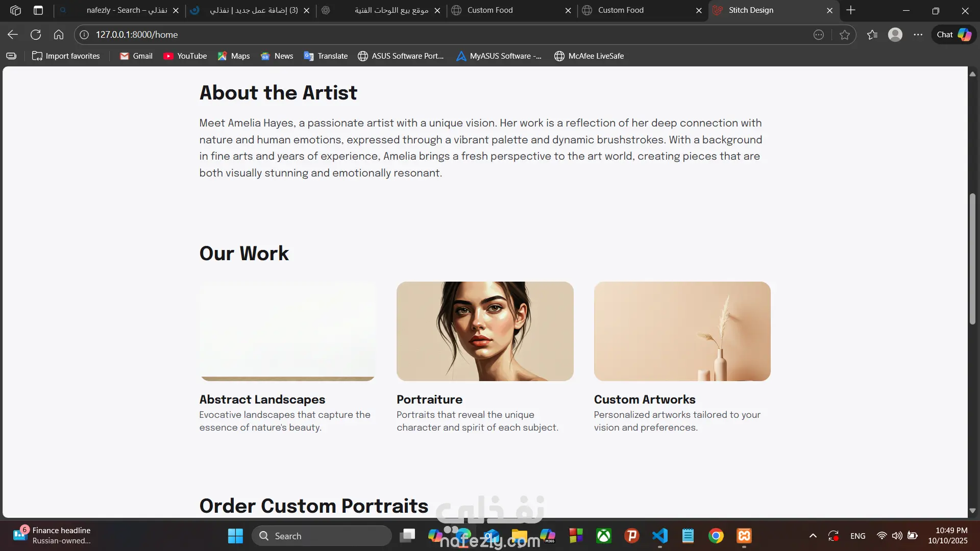
Task: Open Settings and more ellipsis menu
Action: tap(918, 35)
